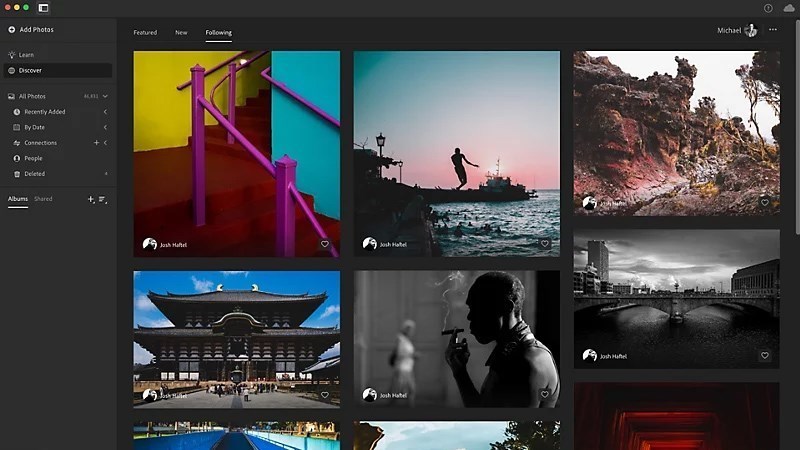
Task: Click Josh Haftel name on silhouette photo
Action: 393,245
